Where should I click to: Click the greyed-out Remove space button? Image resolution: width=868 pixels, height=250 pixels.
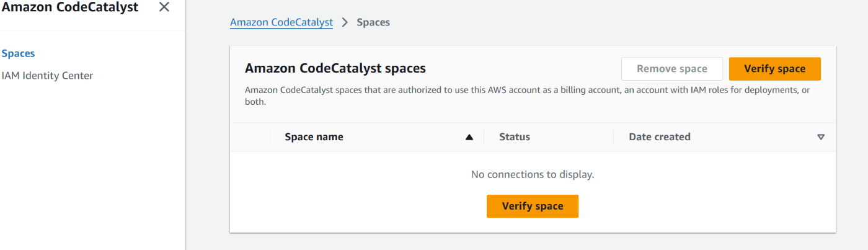672,69
